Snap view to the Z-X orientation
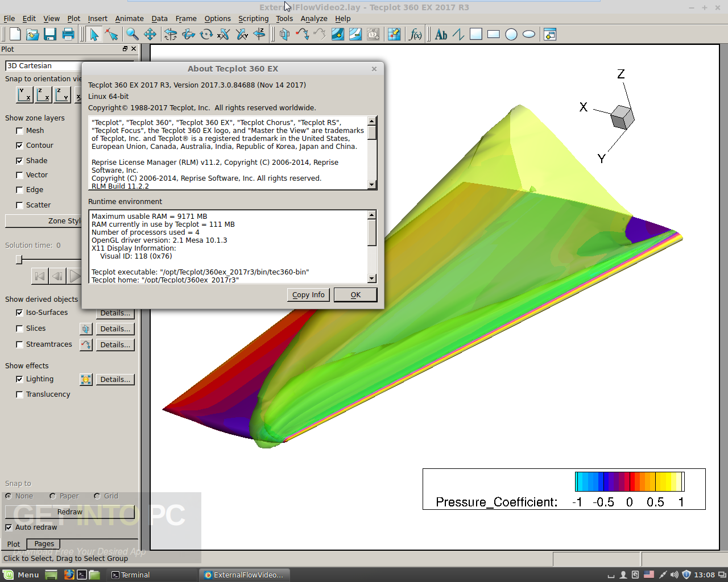 (43, 94)
